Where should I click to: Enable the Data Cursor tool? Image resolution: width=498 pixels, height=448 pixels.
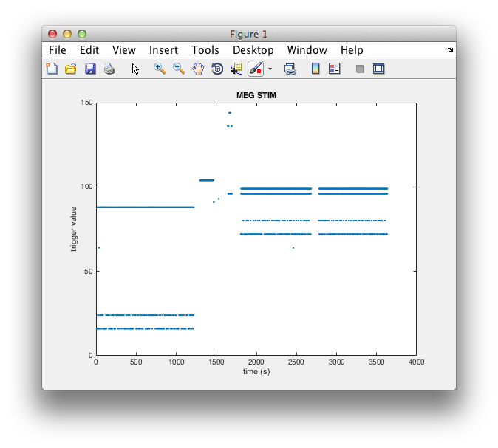pos(236,69)
